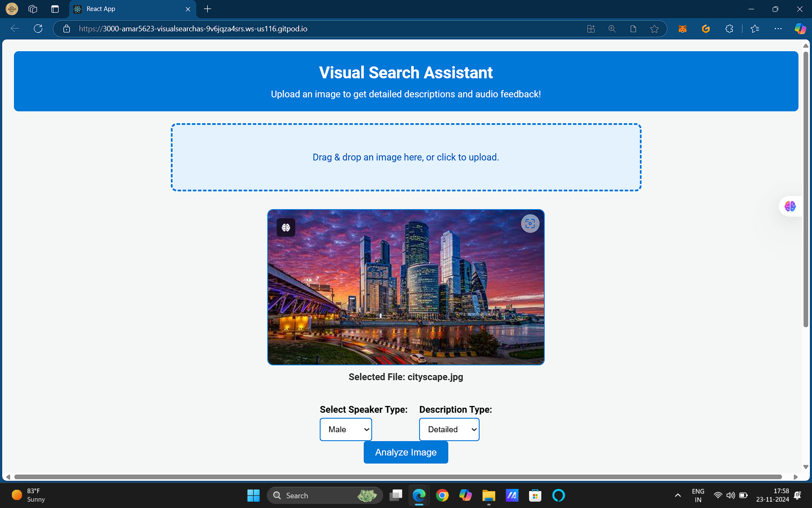Open Chrome from the taskbar
Image resolution: width=812 pixels, height=508 pixels.
click(x=442, y=495)
